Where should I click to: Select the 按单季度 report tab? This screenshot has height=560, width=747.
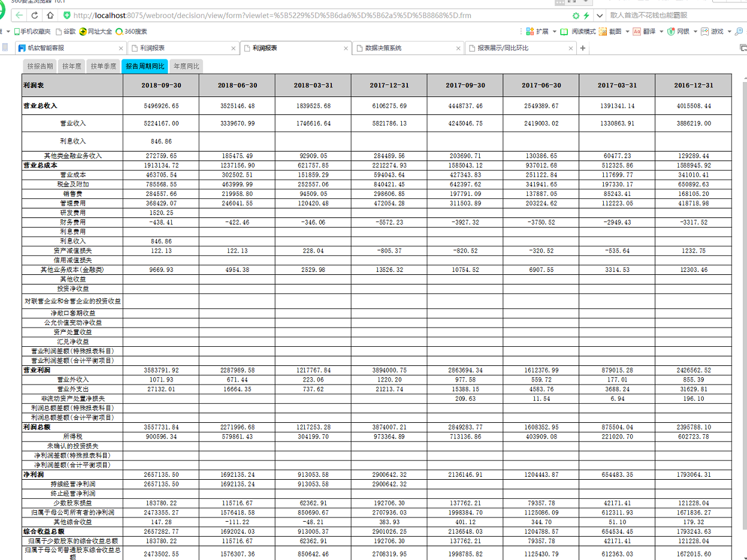point(104,66)
